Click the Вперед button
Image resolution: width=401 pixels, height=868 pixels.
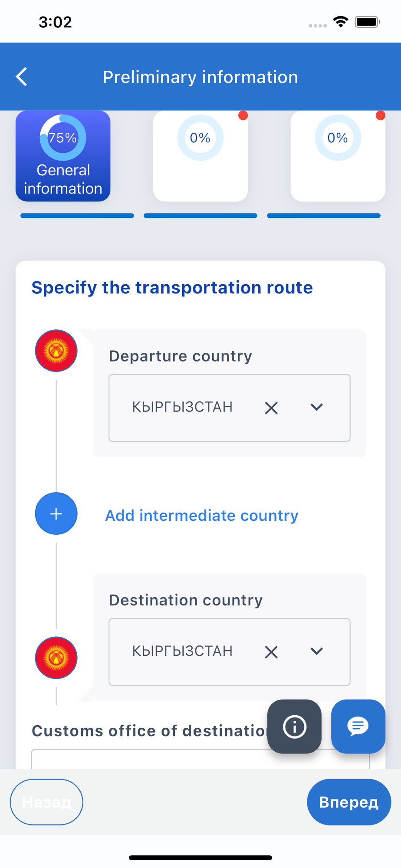[349, 802]
